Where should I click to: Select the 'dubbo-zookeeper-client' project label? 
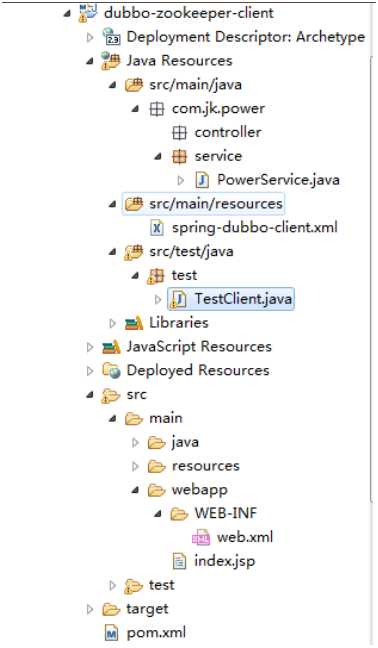188,13
